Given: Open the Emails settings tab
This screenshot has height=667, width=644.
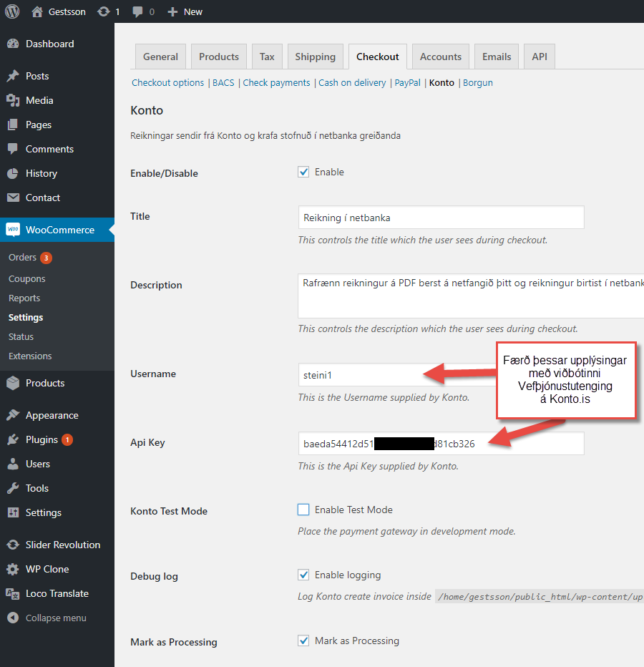Looking at the screenshot, I should (496, 56).
